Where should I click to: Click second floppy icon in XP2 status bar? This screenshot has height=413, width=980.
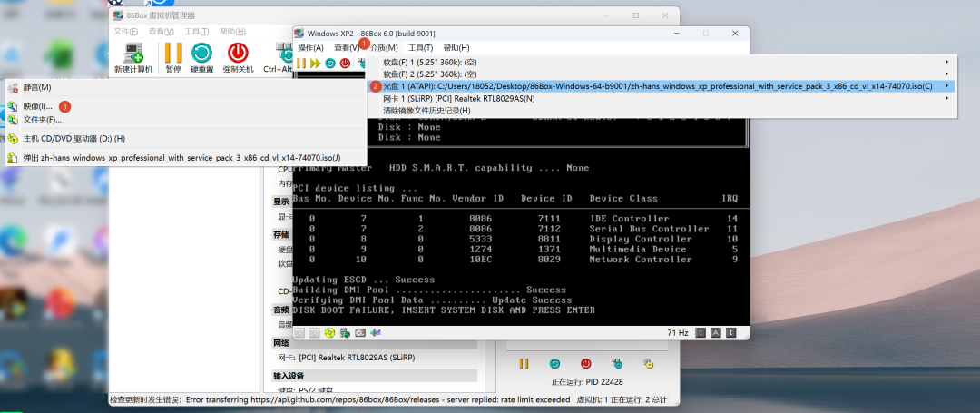(x=314, y=332)
